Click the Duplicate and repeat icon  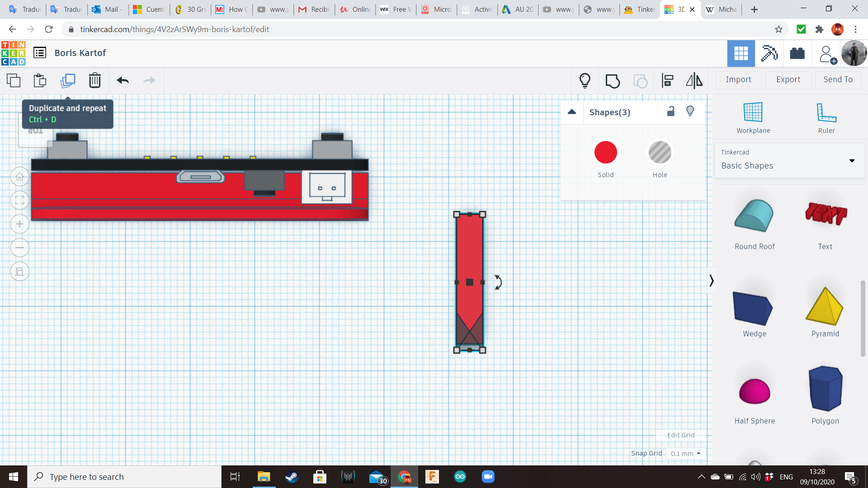click(68, 80)
